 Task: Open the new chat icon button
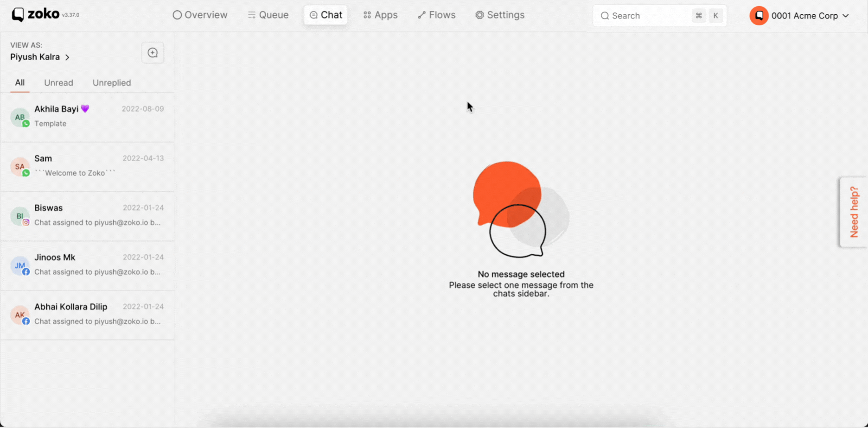tap(153, 53)
